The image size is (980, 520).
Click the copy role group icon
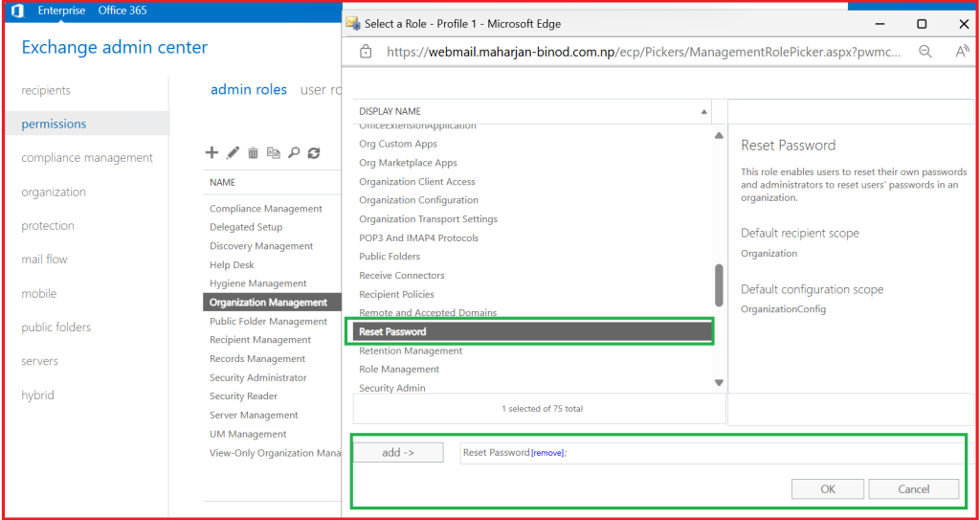pos(274,152)
